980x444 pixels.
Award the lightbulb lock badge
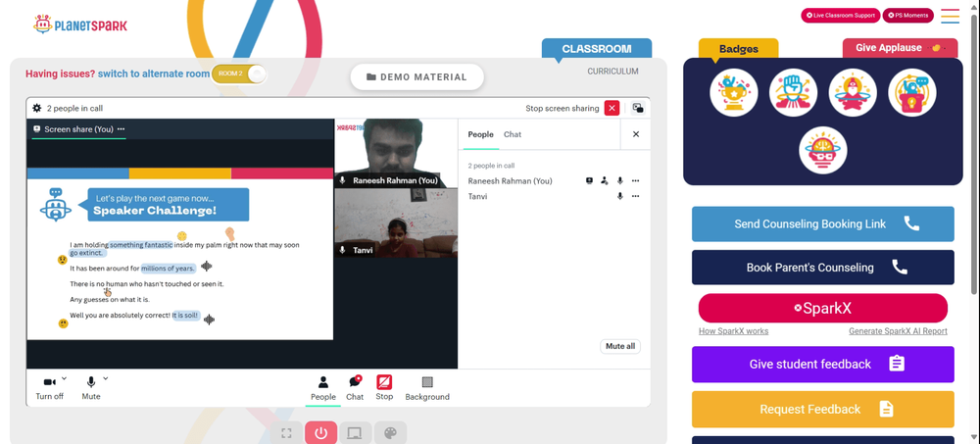[911, 92]
